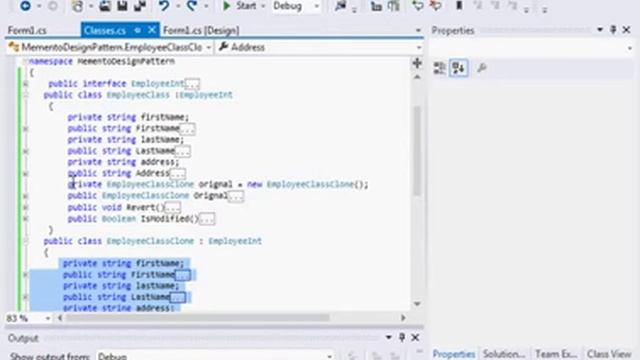Click the Save All toolbar icon

(x=140, y=6)
